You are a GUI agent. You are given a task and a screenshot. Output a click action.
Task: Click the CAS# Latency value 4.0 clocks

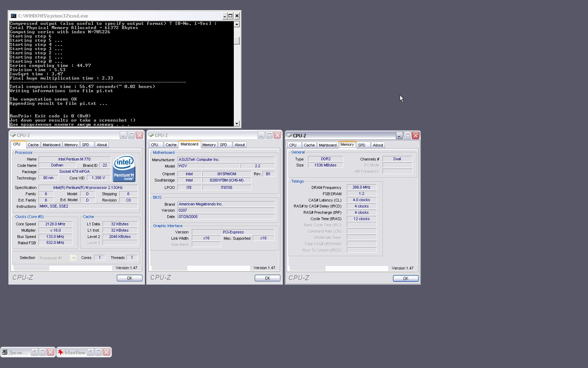(362, 200)
